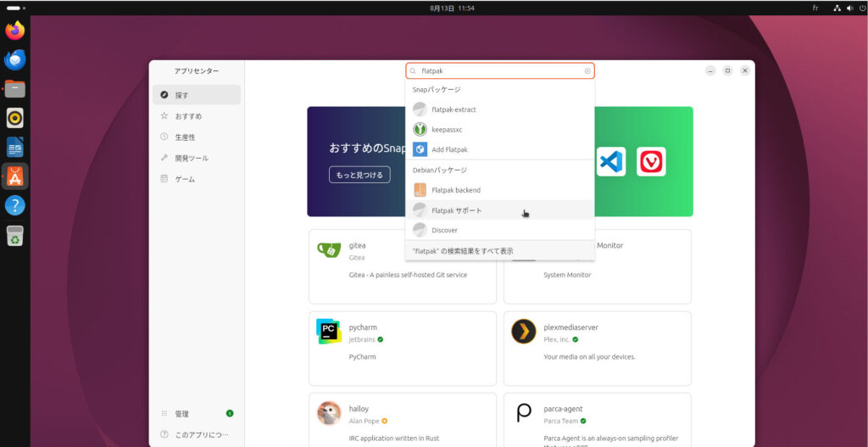The width and height of the screenshot is (868, 447).
Task: Click the Vivaldi browser banner icon
Action: (651, 161)
